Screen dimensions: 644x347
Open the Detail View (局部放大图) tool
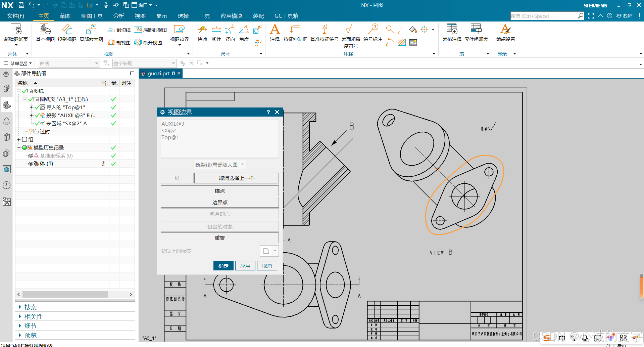(91, 33)
